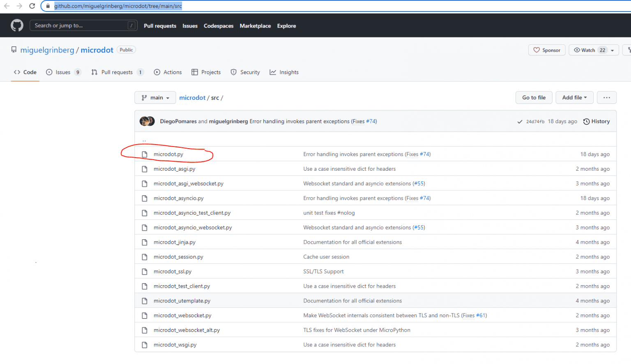The height and width of the screenshot is (364, 631).
Task: Click the file icon next to microdot.py
Action: 145,154
